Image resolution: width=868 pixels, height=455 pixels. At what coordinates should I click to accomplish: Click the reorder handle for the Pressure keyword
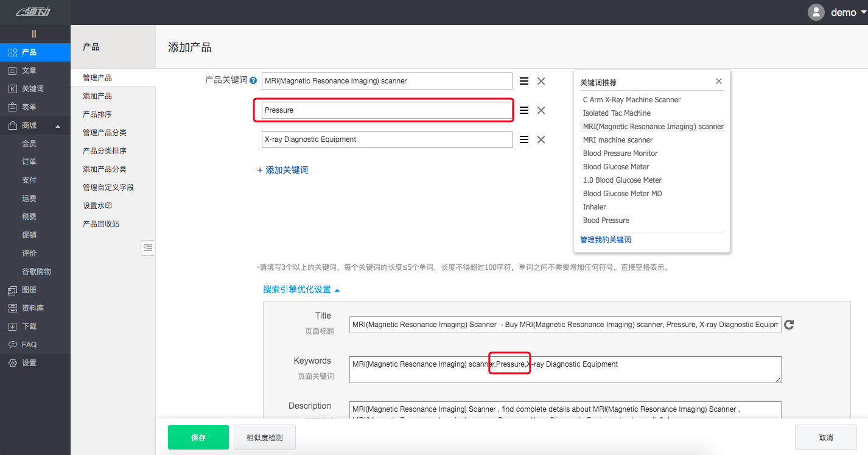[x=523, y=110]
